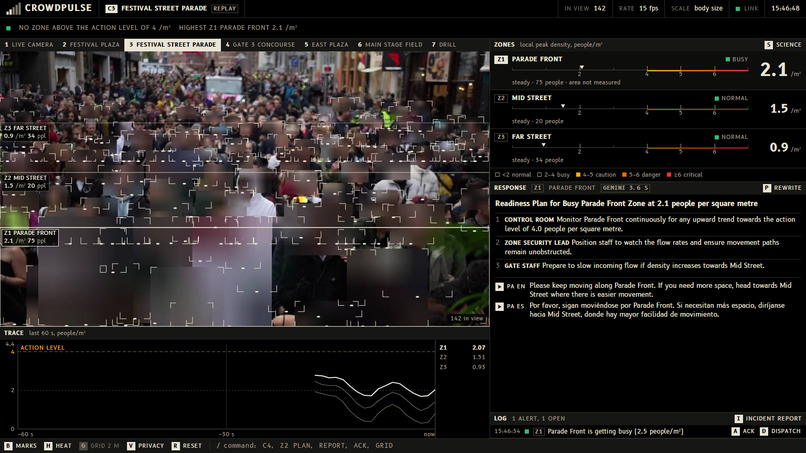Click the Z3 trace legend entry
Screen dimensions: 806x453
[462, 367]
